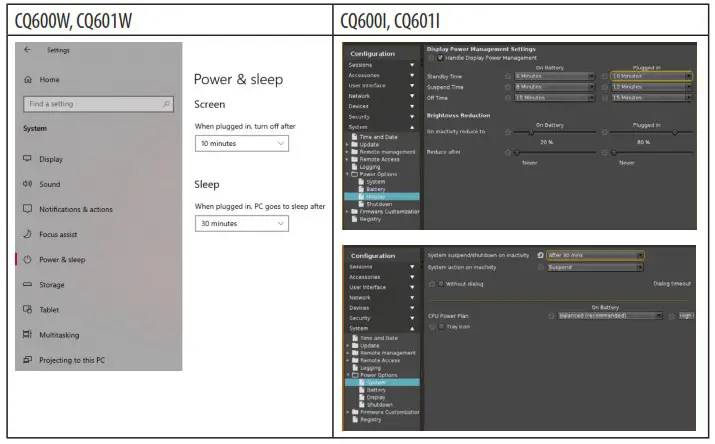Image resolution: width=715 pixels, height=444 pixels.
Task: Open the PC goes to sleep after dropdown
Action: (242, 223)
